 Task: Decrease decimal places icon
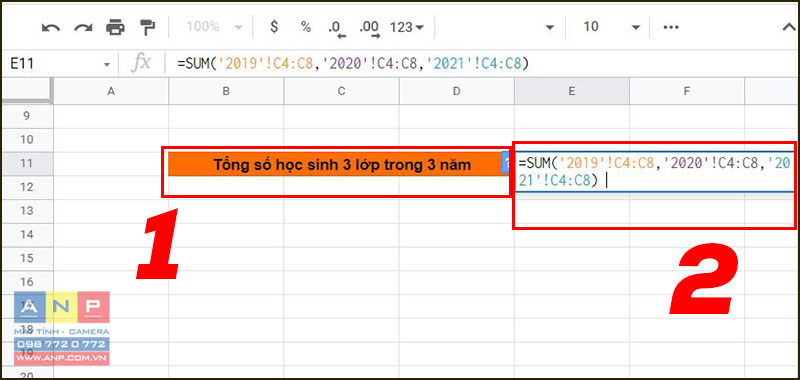337,29
